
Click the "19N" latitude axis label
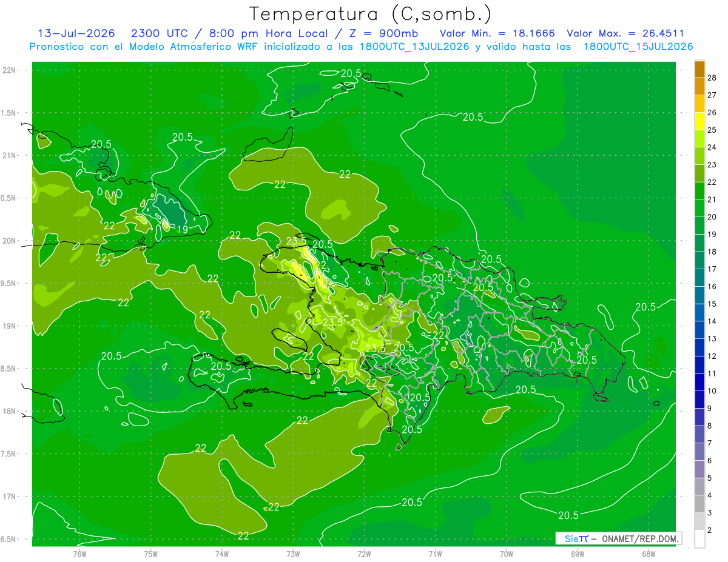(x=8, y=326)
